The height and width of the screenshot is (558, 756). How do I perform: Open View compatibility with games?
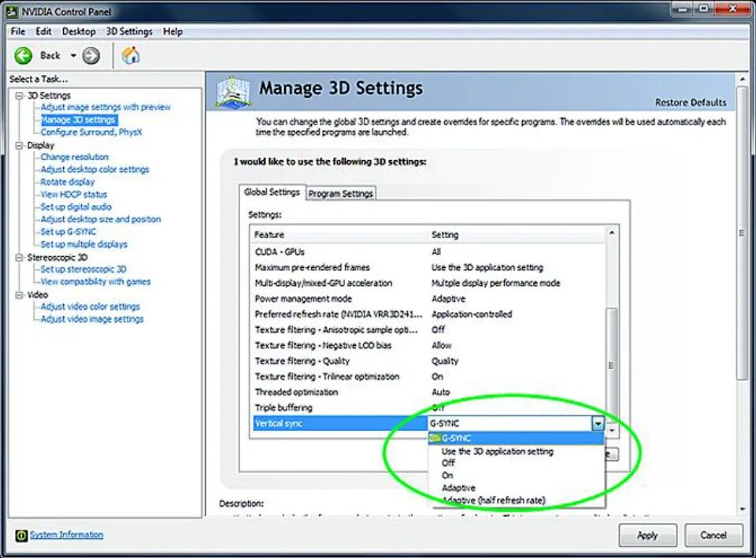(x=95, y=282)
